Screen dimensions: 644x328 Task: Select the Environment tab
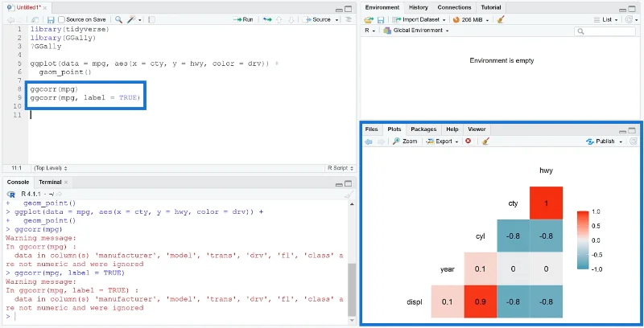click(382, 7)
